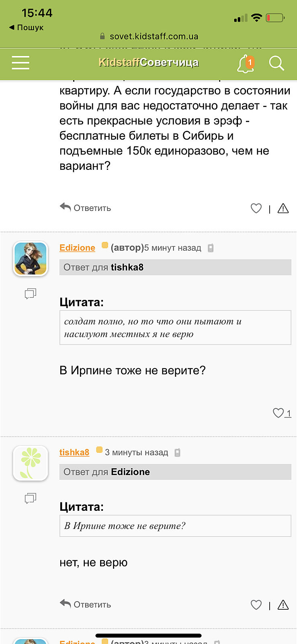This screenshot has width=297, height=644.
Task: Open tishka8's user profile link
Action: coord(74,452)
